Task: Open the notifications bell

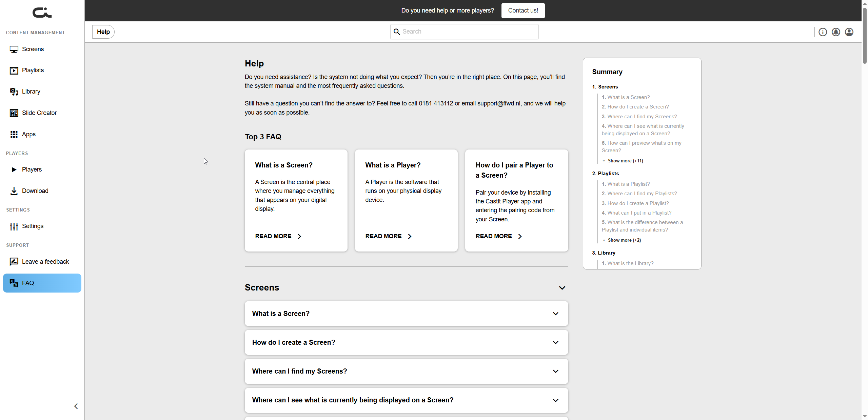Action: (836, 32)
